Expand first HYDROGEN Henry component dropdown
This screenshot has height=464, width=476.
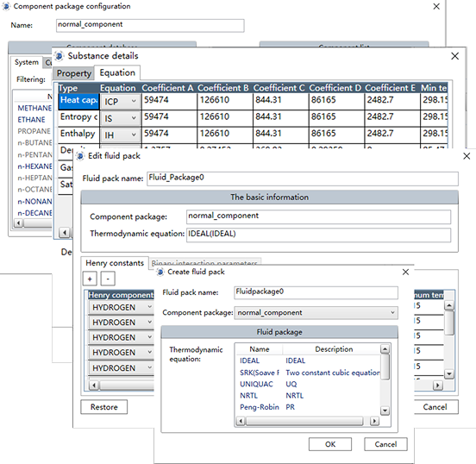[121, 307]
